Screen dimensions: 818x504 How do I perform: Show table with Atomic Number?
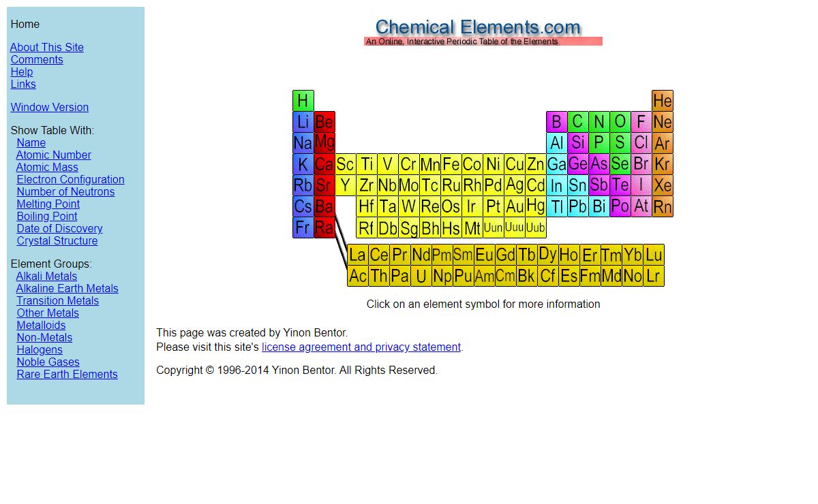[54, 155]
